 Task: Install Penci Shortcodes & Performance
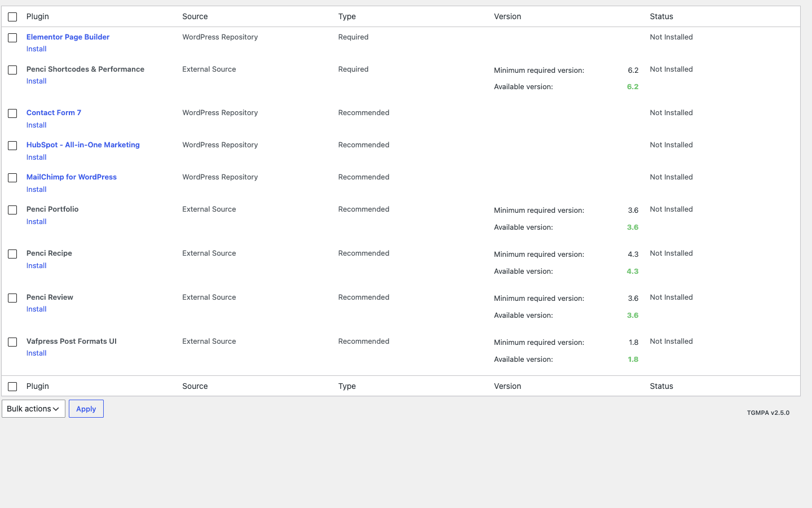pyautogui.click(x=36, y=81)
